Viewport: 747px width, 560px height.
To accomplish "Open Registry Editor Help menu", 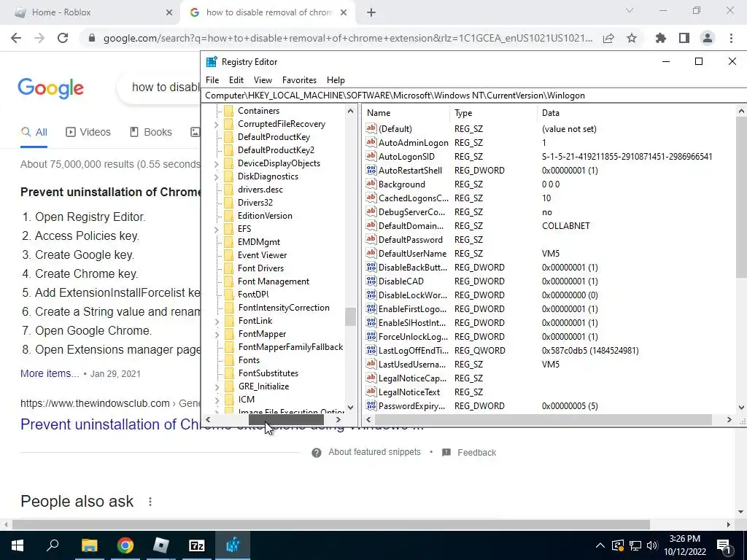I will pos(336,80).
